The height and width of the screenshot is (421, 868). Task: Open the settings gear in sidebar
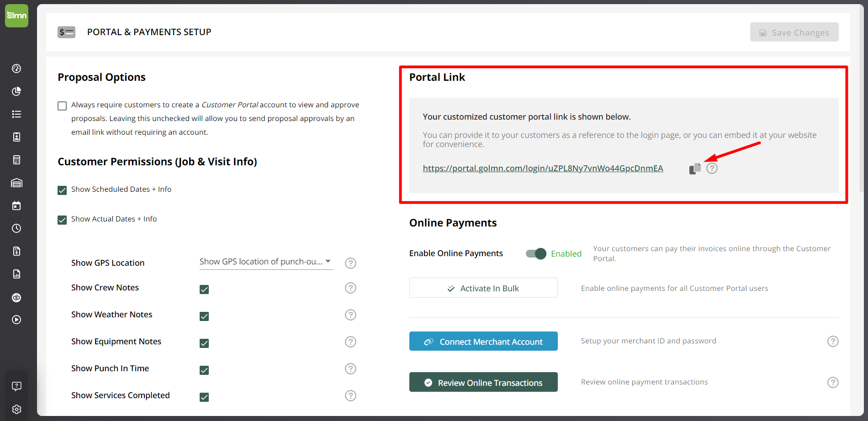16,409
